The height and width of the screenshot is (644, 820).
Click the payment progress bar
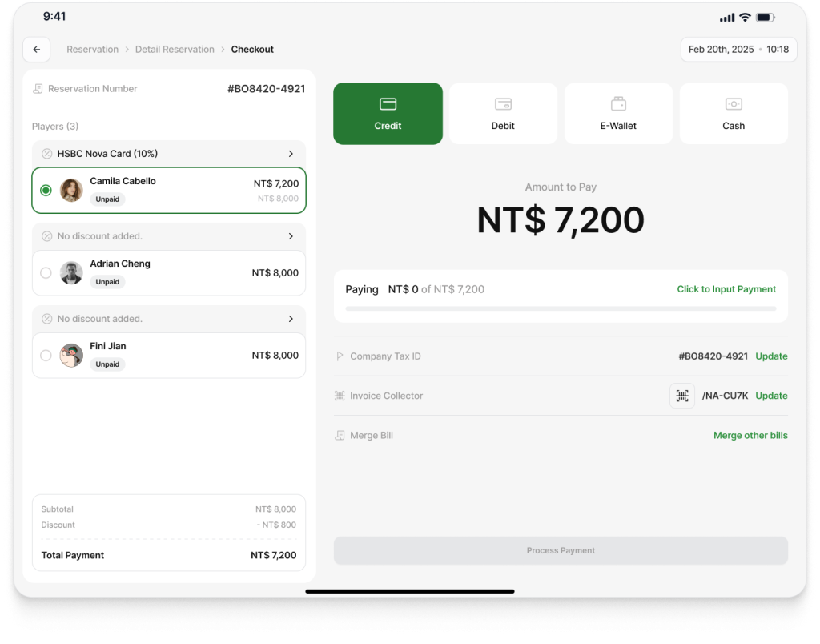(561, 308)
